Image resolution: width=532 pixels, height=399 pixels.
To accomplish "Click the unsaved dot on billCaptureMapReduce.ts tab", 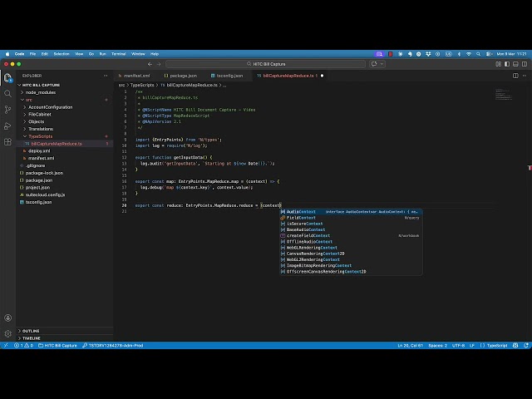I will click(322, 76).
